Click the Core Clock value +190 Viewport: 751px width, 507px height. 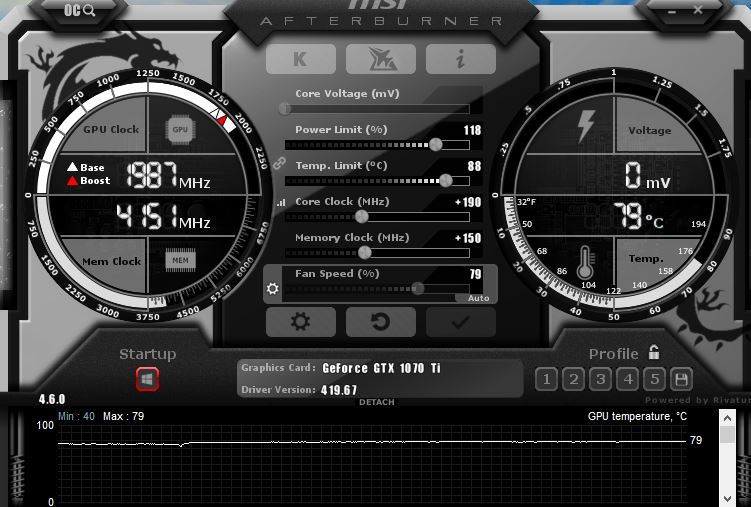click(x=468, y=202)
